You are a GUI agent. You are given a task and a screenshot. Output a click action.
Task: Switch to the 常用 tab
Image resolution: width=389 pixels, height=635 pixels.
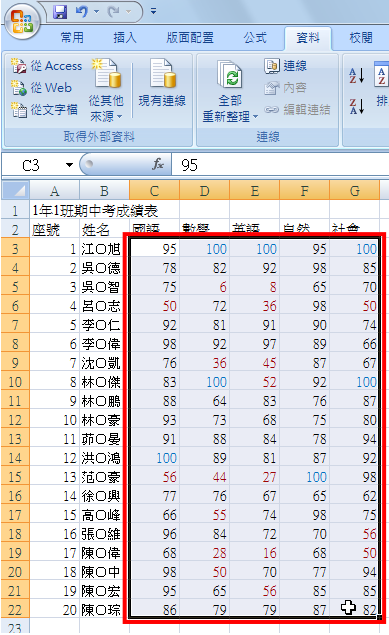coord(72,38)
